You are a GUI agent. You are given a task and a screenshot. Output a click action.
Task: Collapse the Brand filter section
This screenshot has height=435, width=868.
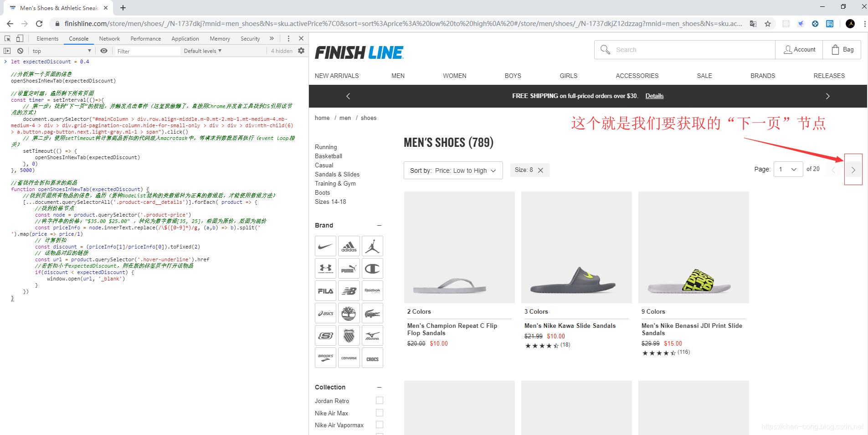(x=379, y=225)
